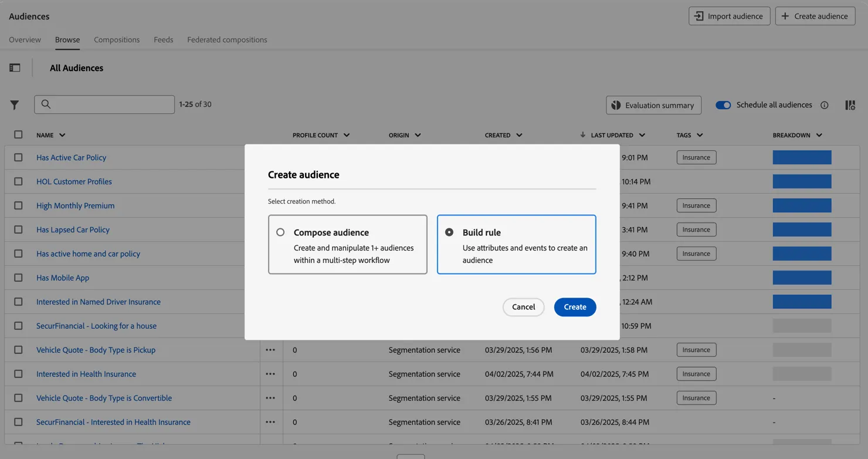Click the Insurance tag on High Monthly Premium
Image resolution: width=868 pixels, height=459 pixels.
click(x=696, y=205)
